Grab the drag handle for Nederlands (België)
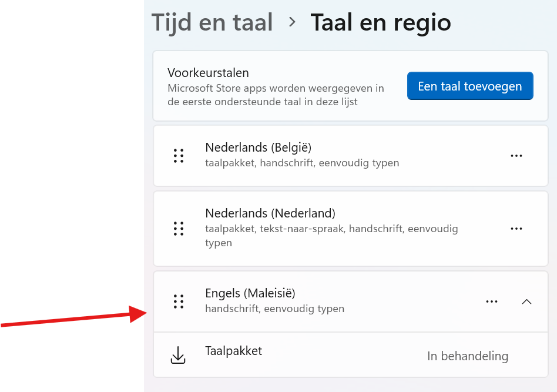 pyautogui.click(x=179, y=156)
